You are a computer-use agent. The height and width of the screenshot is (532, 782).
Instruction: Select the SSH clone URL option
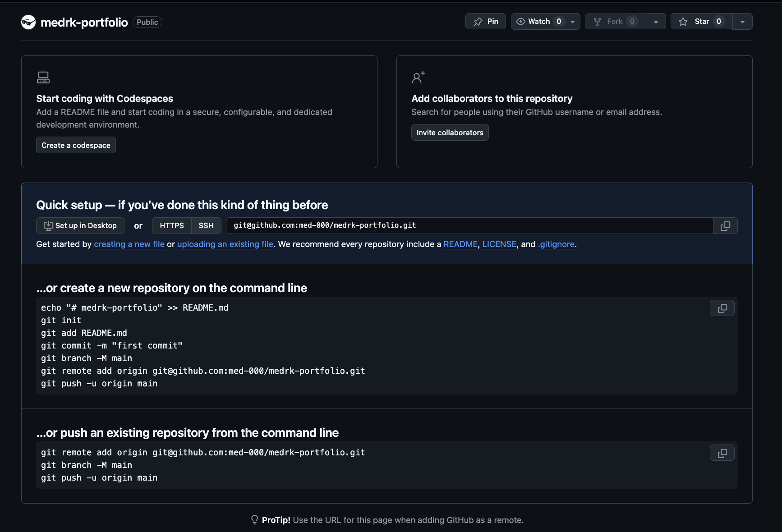(206, 226)
